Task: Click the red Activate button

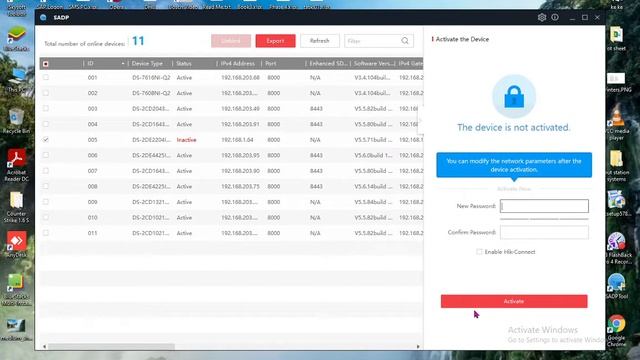Action: tap(514, 301)
